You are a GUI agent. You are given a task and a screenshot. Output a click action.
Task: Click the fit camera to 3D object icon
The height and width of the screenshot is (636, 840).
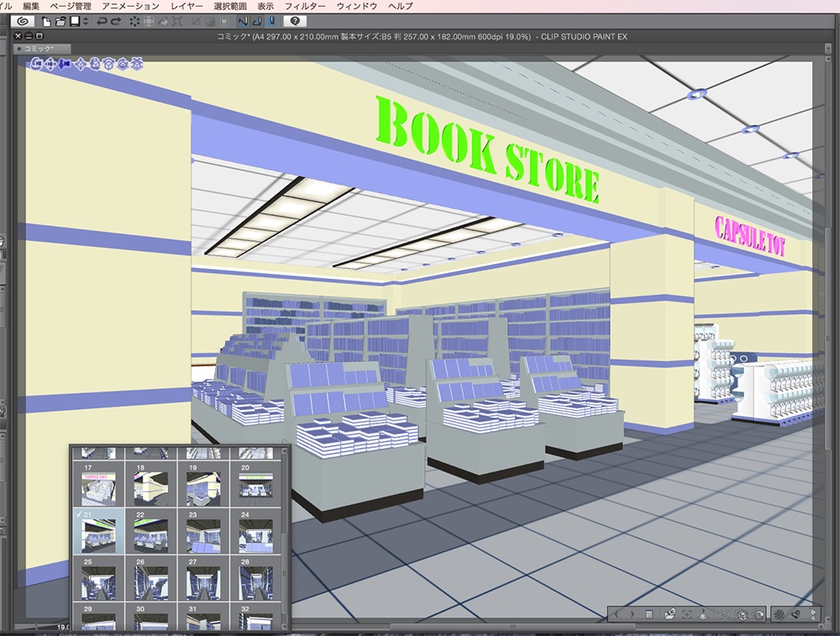coord(686,614)
